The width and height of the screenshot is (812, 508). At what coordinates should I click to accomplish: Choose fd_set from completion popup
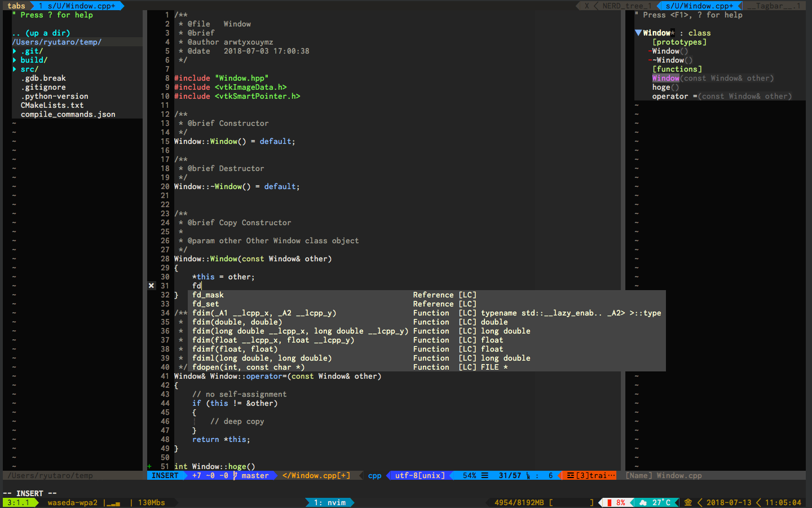click(206, 304)
